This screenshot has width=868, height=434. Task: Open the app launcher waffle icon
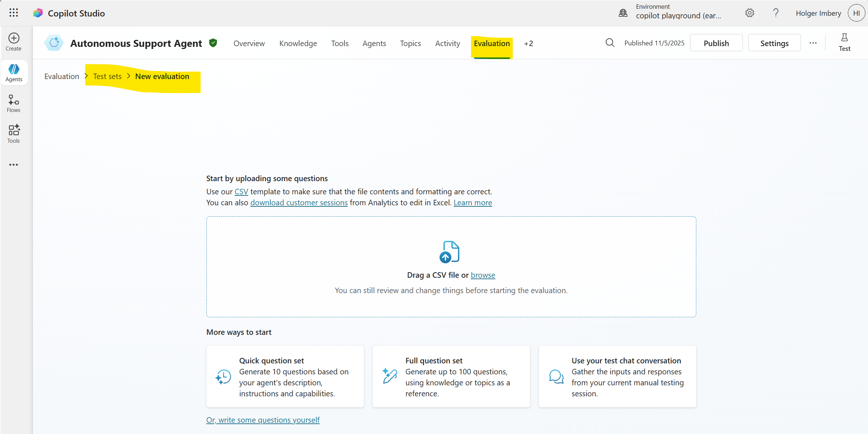(x=14, y=13)
